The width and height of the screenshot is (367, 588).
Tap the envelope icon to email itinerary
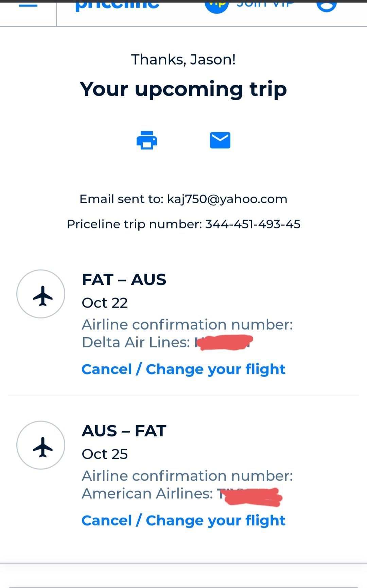point(220,140)
